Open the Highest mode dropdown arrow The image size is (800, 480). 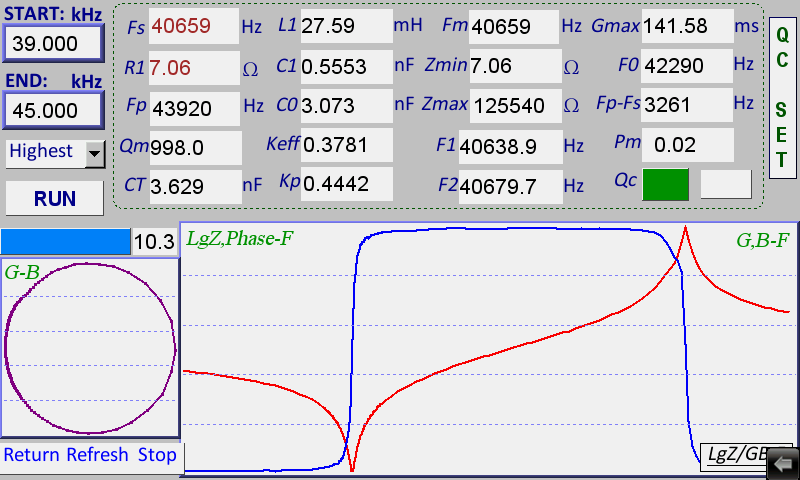tap(95, 153)
